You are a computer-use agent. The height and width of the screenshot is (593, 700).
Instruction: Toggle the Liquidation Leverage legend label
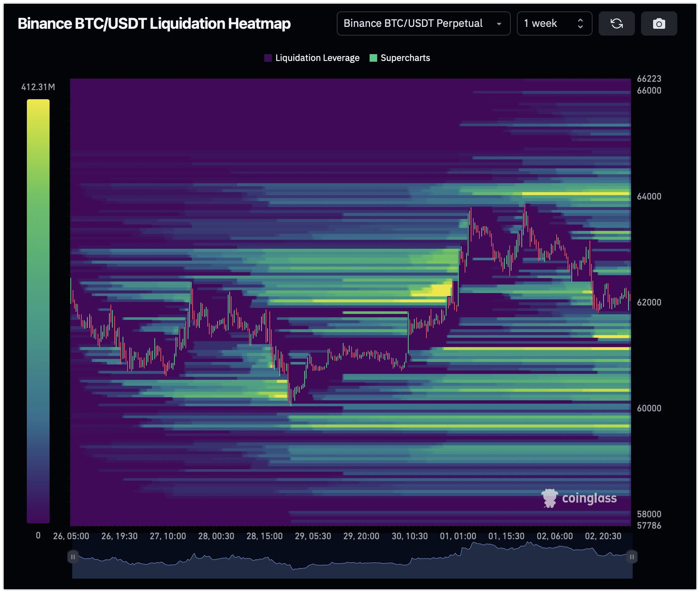[317, 58]
